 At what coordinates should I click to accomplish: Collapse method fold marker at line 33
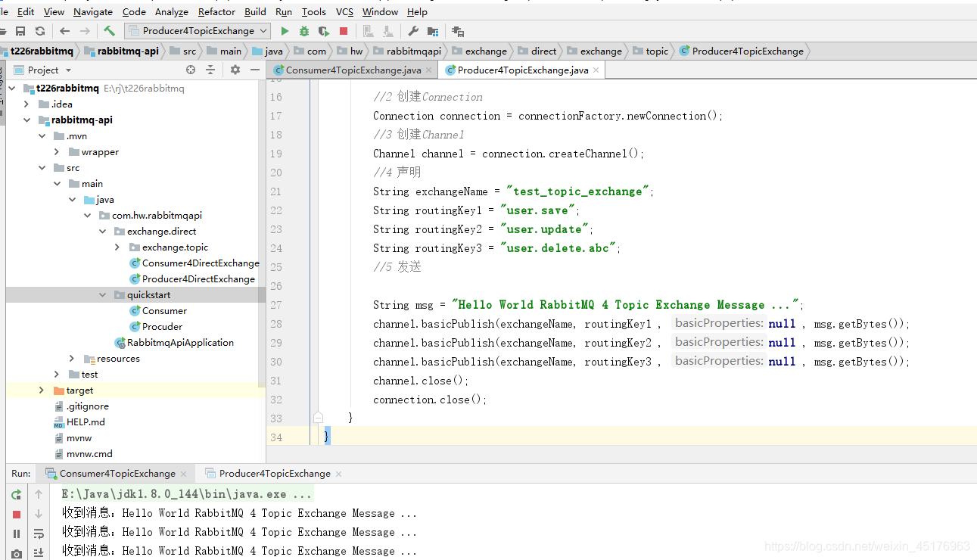[x=318, y=418]
